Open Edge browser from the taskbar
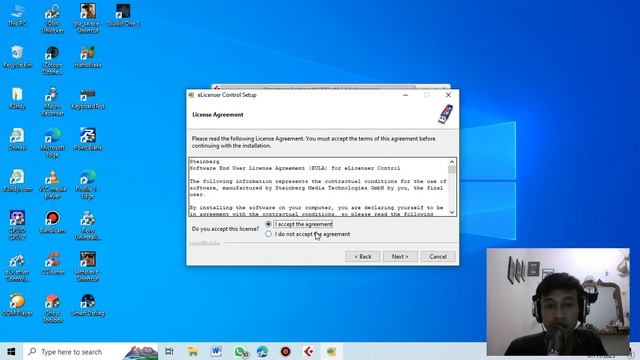The width and height of the screenshot is (640, 360). click(262, 351)
